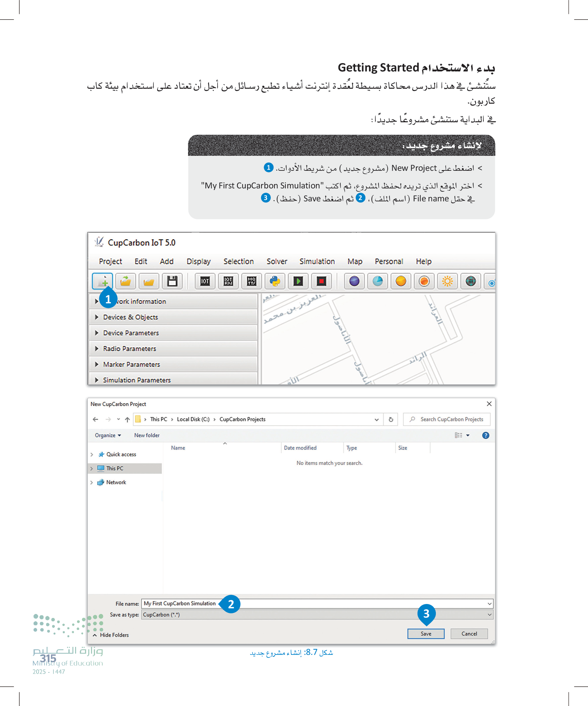Click the New Project toolbar icon
Viewport: 588px width, 706px height.
tap(102, 281)
